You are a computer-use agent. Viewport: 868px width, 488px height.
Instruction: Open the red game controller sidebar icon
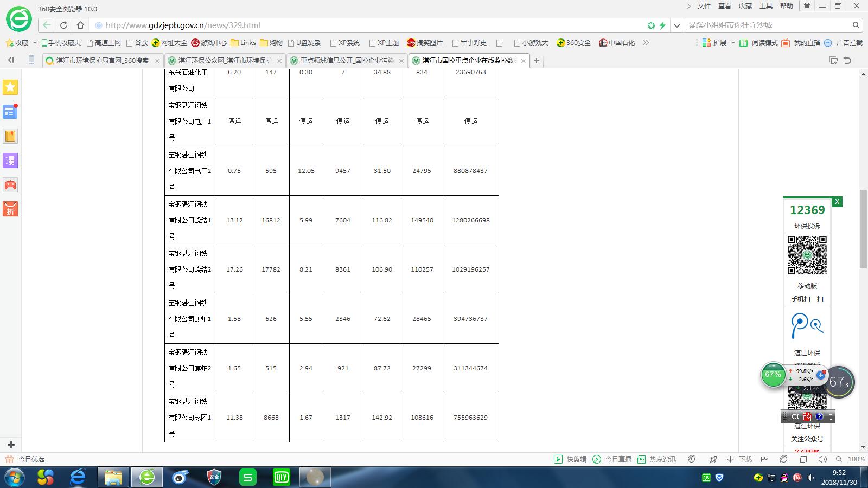[10, 185]
